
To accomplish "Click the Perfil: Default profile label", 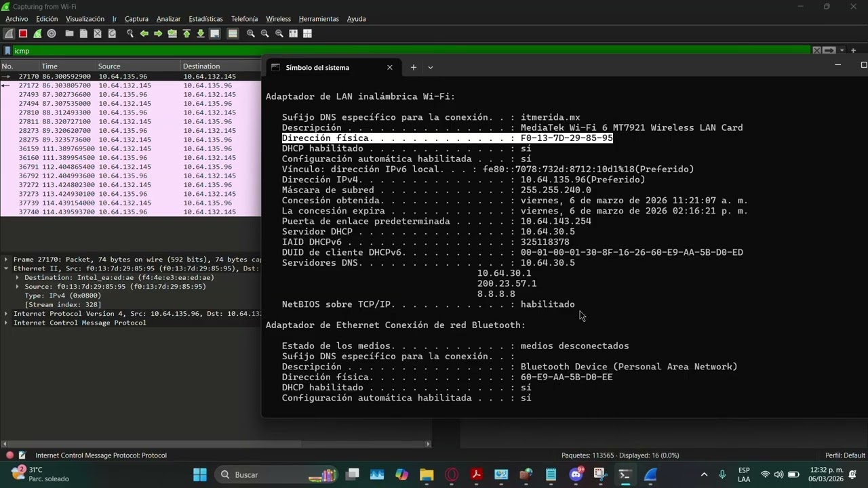I will [x=845, y=455].
